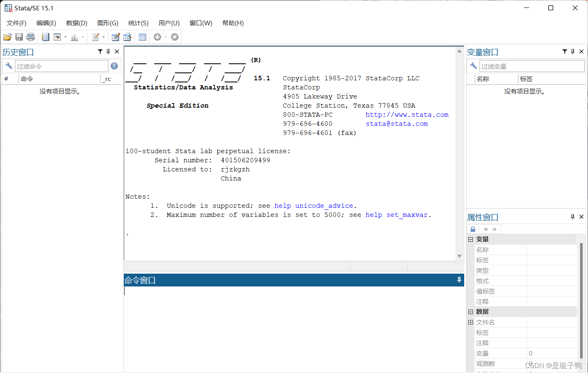588x373 pixels.
Task: Click the Open file toolbar icon
Action: coord(7,37)
